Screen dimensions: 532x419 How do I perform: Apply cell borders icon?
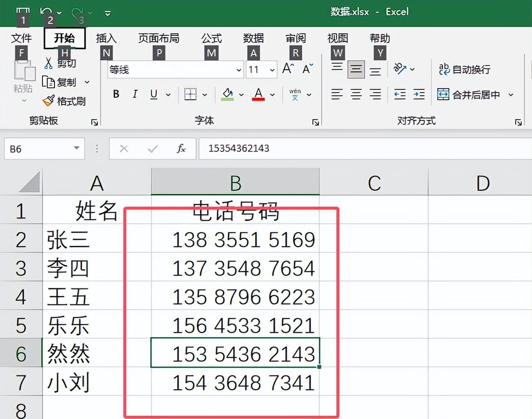tap(190, 94)
